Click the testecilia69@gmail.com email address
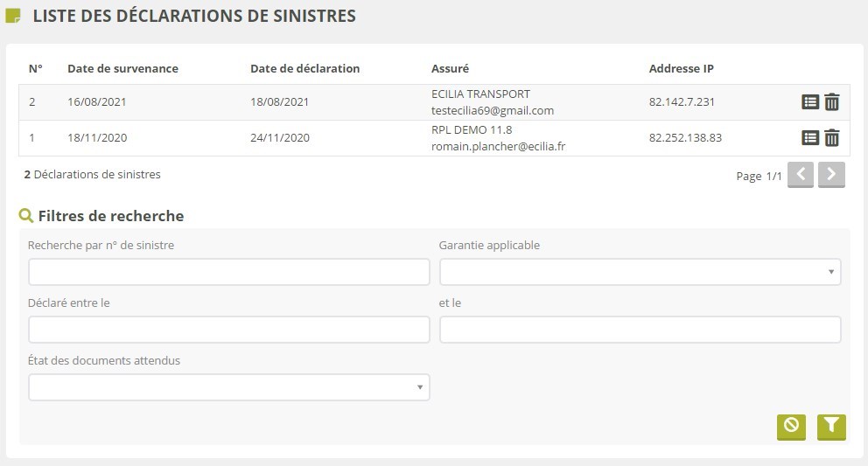Image resolution: width=868 pixels, height=466 pixels. [x=493, y=111]
